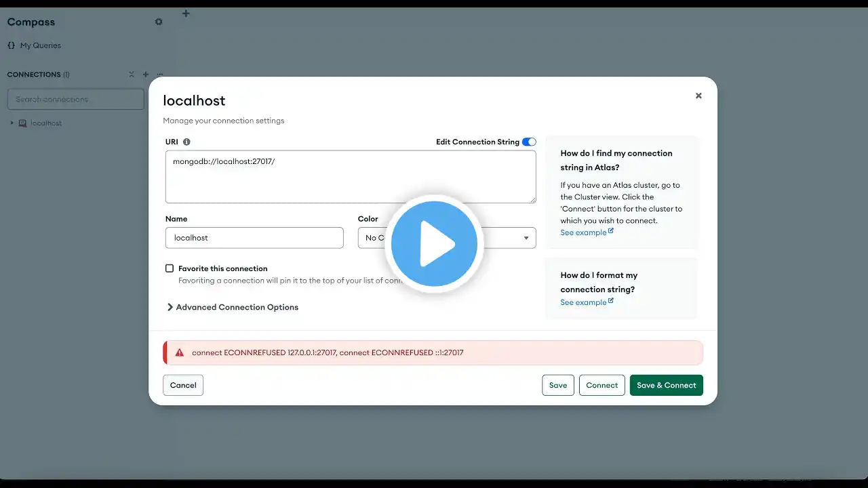Viewport: 868px width, 488px height.
Task: Open the Color dropdown
Action: tap(447, 238)
